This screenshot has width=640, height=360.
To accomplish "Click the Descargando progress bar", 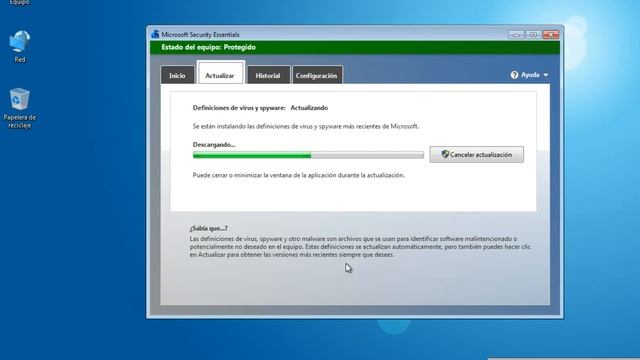I will (308, 155).
